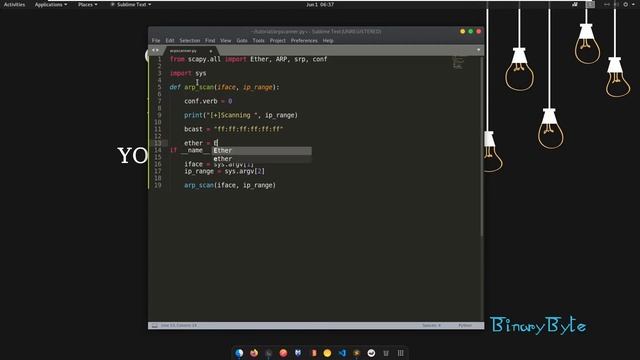
Task: Close the arpscanner.py tab
Action: (211, 51)
